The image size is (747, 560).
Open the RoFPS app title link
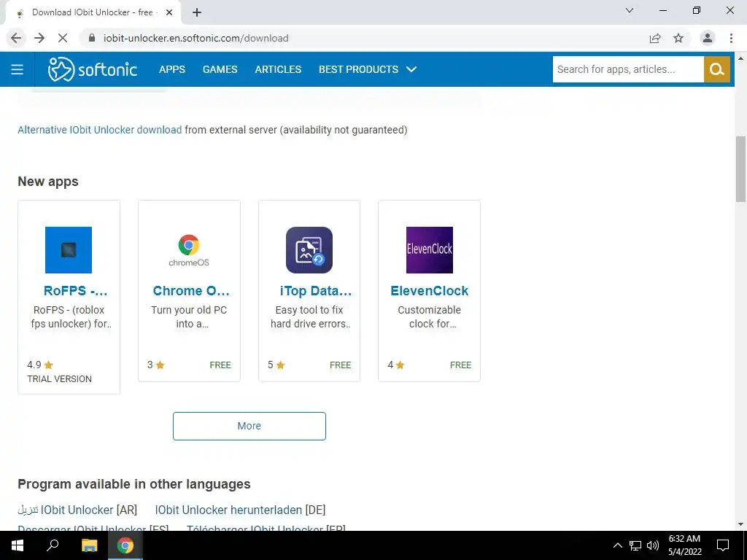click(75, 290)
